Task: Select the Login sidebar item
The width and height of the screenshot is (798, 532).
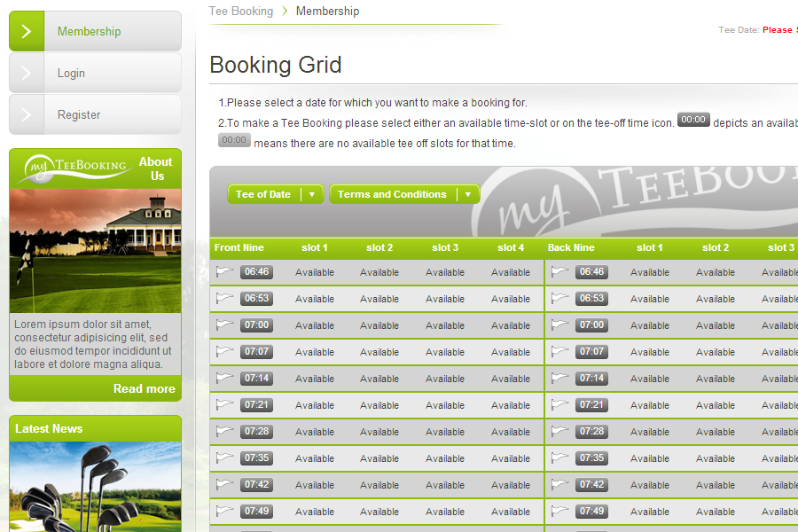Action: pyautogui.click(x=71, y=74)
